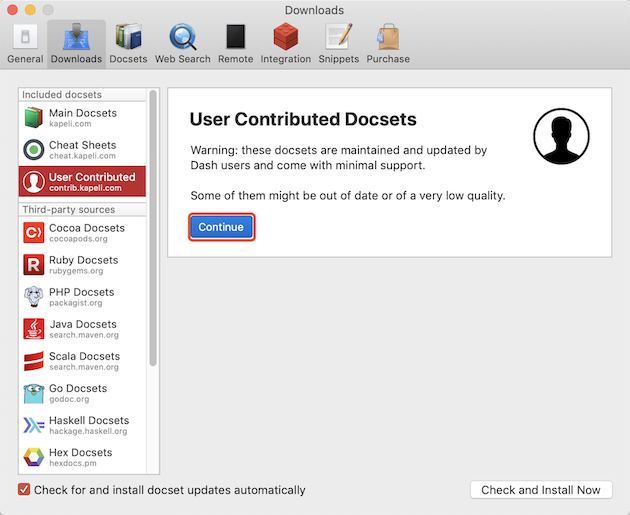Screen dimensions: 630x515
Task: Select Java Docsets label
Action: coord(83,324)
